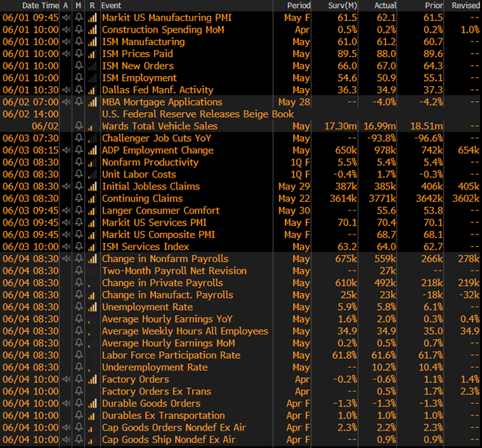Screen dimensions: 482x448
Task: Select the Average Hourly Earnings YoY event
Action: 167,319
